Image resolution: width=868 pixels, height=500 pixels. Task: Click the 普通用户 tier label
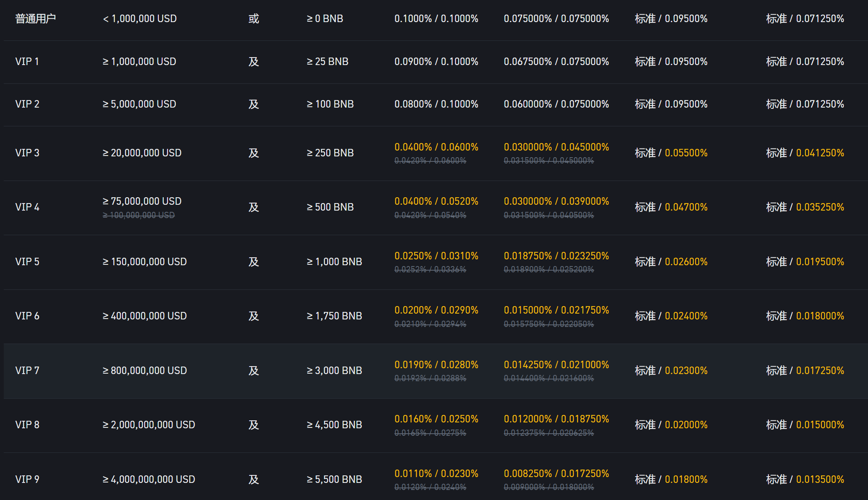click(35, 19)
